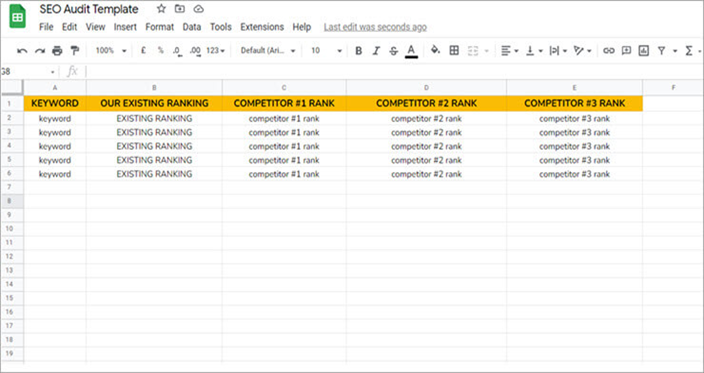Toggle italic formatting
Screen dimensions: 704x373
click(376, 51)
